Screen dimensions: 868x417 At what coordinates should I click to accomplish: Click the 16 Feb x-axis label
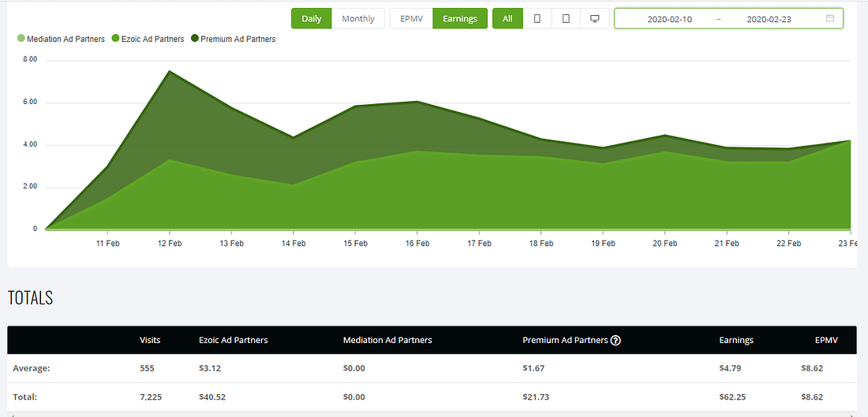click(417, 244)
